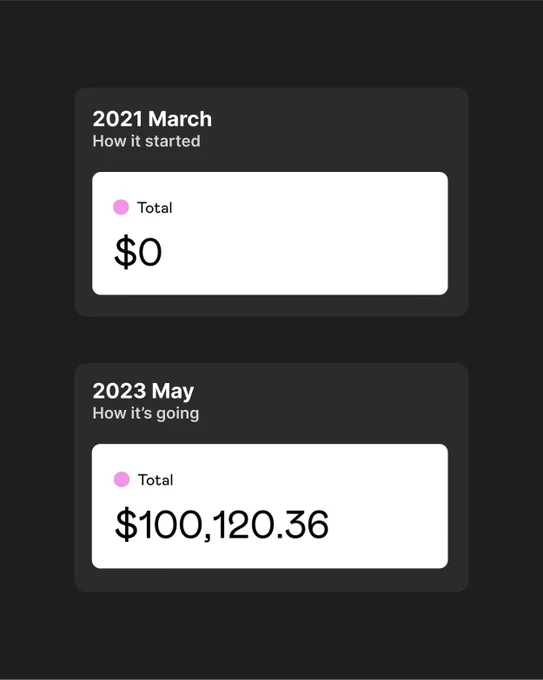This screenshot has height=680, width=543.
Task: Open the white 2021 March total card
Action: [270, 233]
